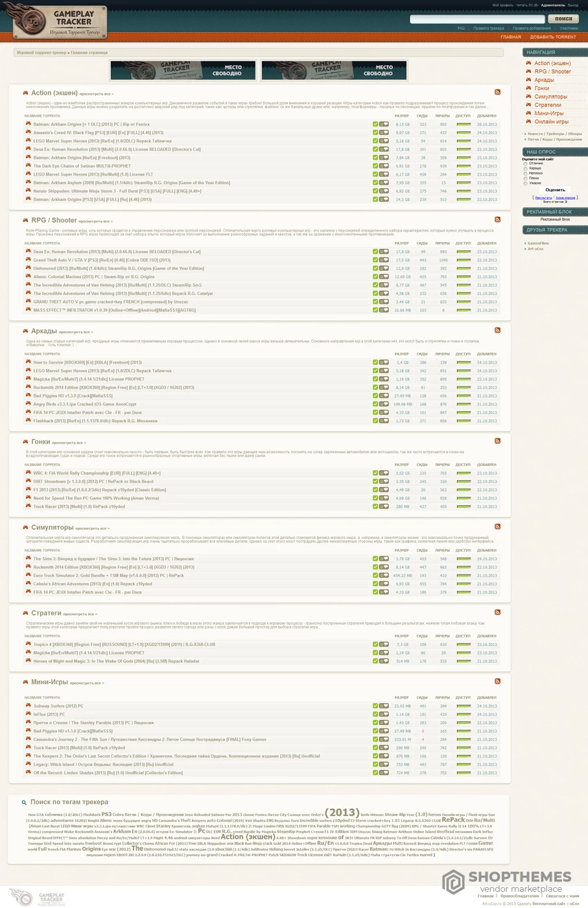Image resolution: width=588 pixels, height=908 pixels.
Task: Open RSS feed for RPG / Shooter section
Action: coord(497,219)
